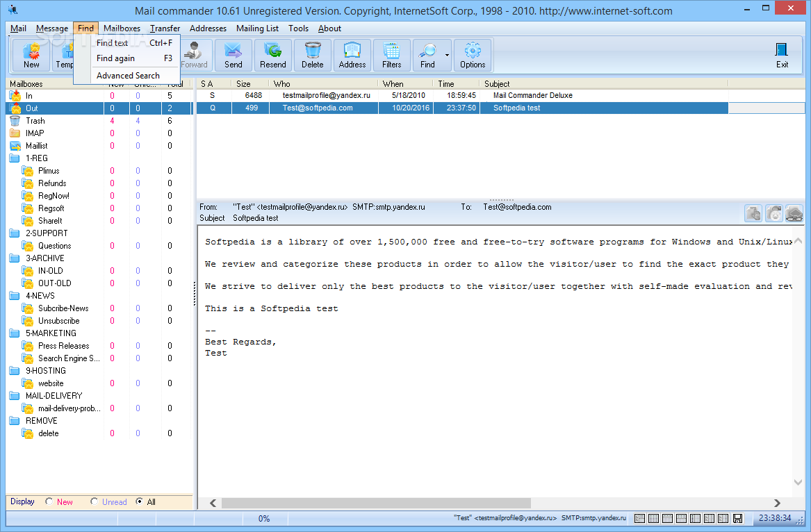Click the save floppy-disk icon in status bar
The height and width of the screenshot is (532, 811).
(737, 518)
